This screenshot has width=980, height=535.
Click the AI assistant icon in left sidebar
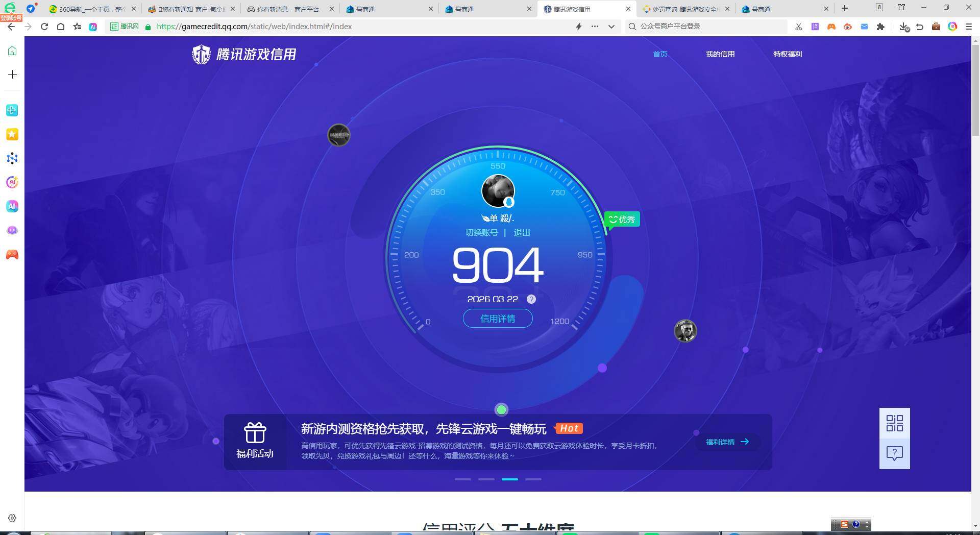[x=12, y=206]
